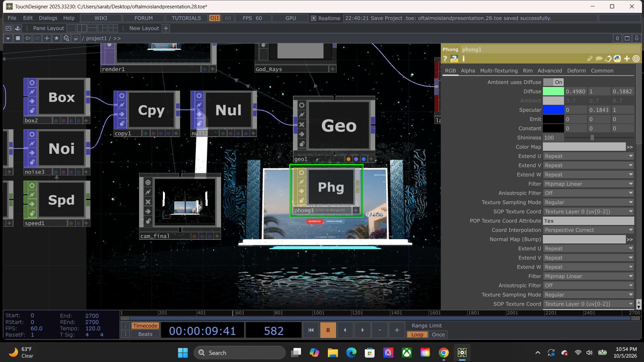Click the customize parameters plus icon
Image resolution: width=644 pixels, height=362 pixels.
tap(627, 59)
